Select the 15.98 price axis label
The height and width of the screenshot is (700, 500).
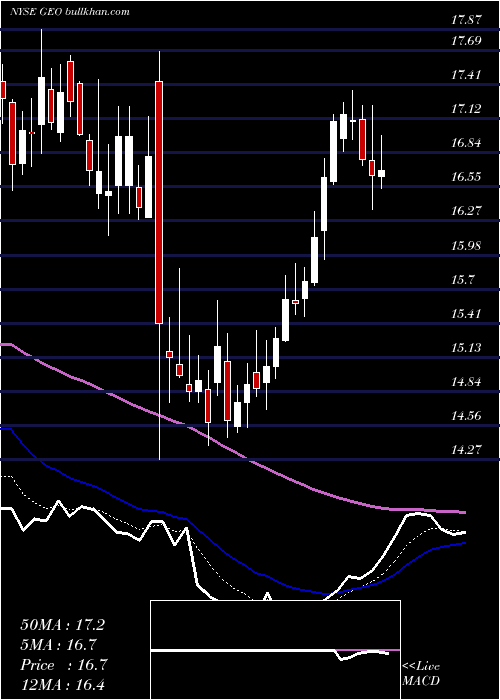(x=466, y=246)
